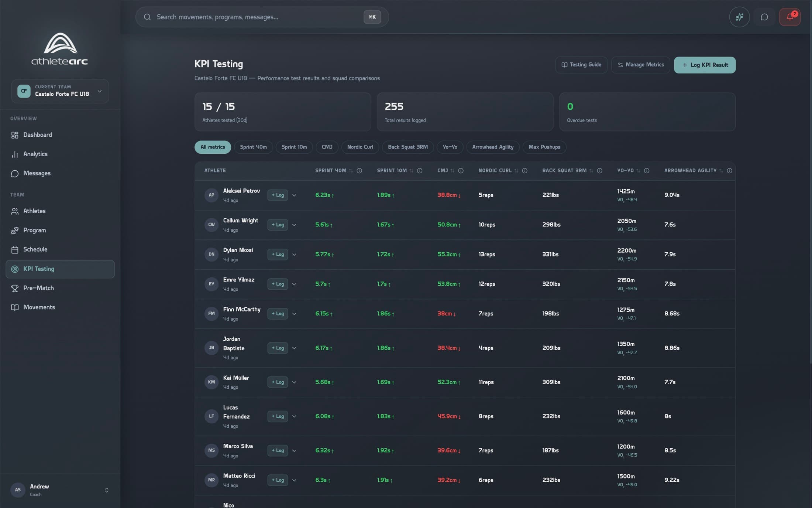Click the athletearc logo
The width and height of the screenshot is (812, 508).
point(60,49)
